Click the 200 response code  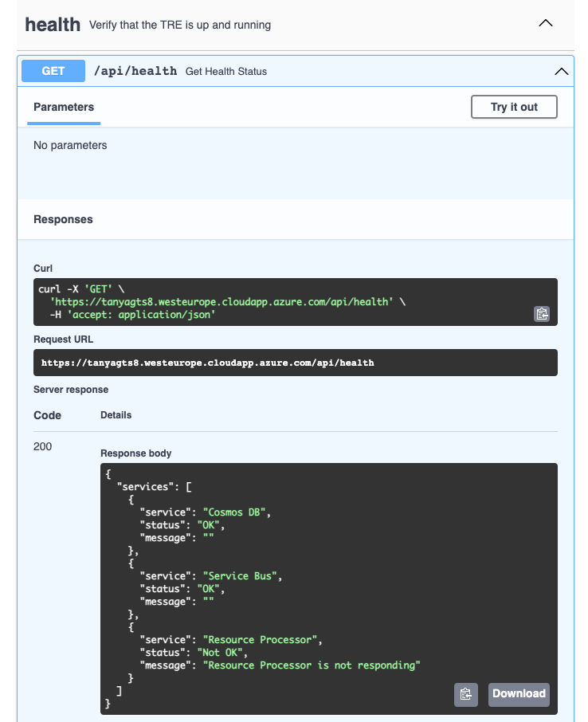[x=43, y=447]
